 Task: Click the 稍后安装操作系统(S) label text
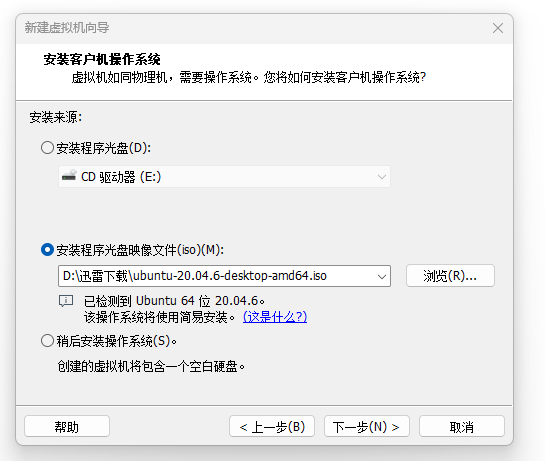coord(116,341)
